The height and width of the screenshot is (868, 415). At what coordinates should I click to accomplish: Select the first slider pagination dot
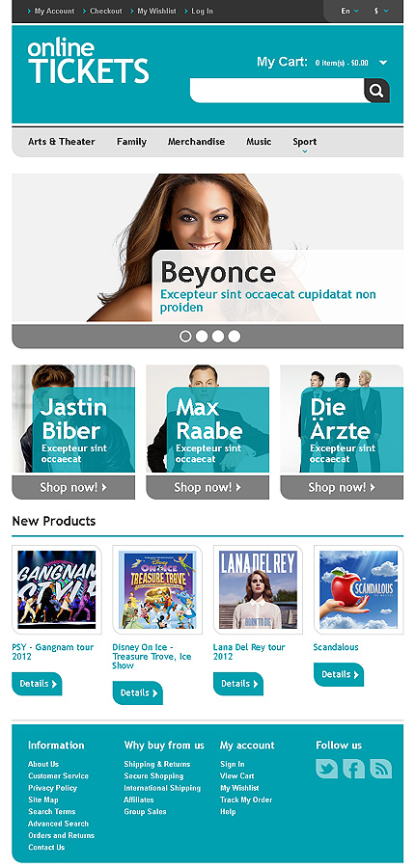click(185, 336)
